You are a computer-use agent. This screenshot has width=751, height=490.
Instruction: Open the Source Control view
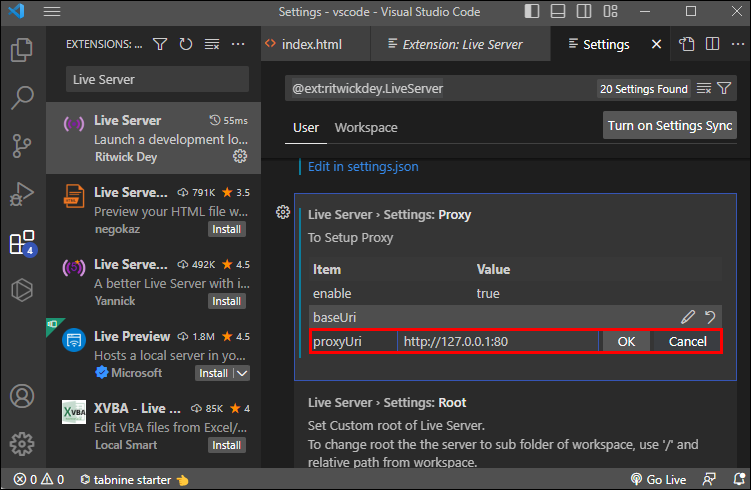(x=22, y=146)
